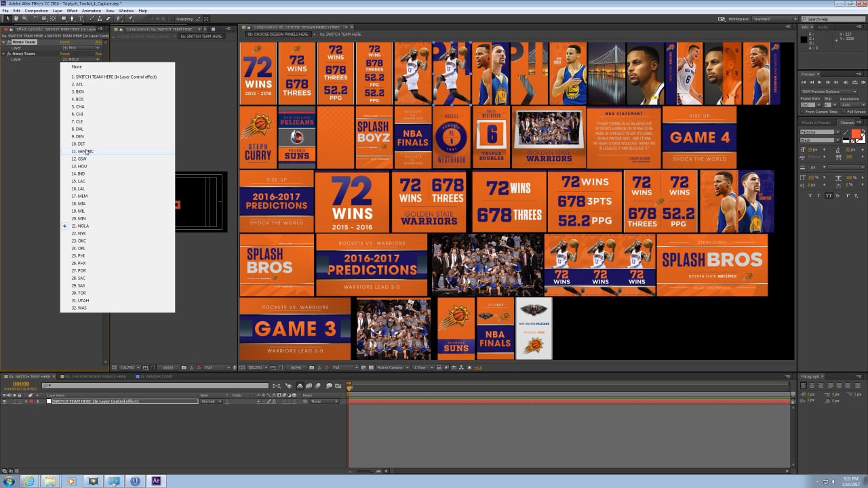Enable the Snapping checkbox

pos(173,19)
